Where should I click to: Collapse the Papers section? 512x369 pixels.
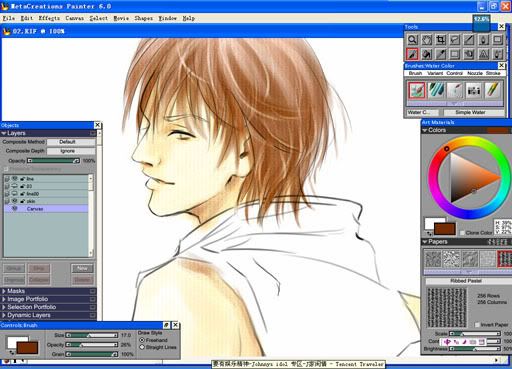pyautogui.click(x=425, y=242)
